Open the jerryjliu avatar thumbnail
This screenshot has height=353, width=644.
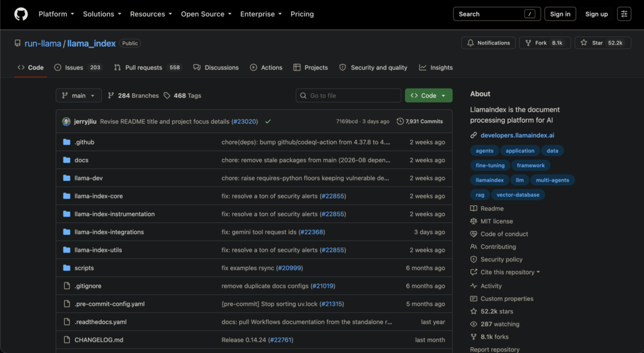point(66,121)
